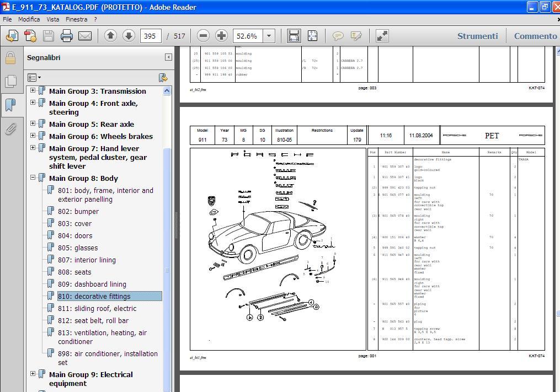Expand Main Group 7: Hand lever system bookmark
The width and height of the screenshot is (560, 392).
click(33, 148)
